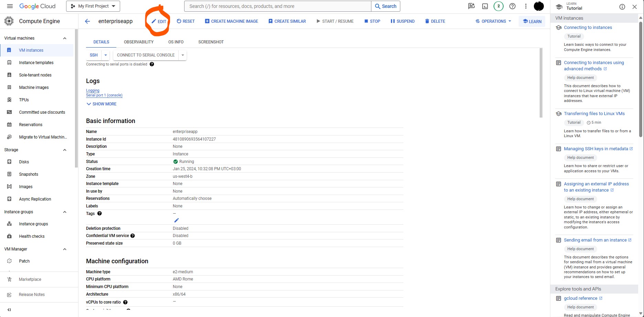
Task: Open the Cloud Shell terminal icon
Action: click(485, 6)
